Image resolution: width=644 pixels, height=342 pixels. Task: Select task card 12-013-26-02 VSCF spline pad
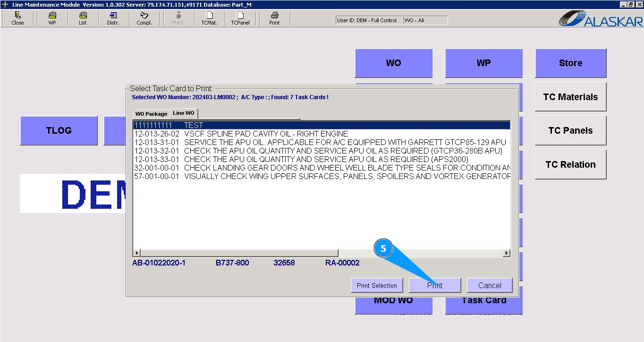322,134
